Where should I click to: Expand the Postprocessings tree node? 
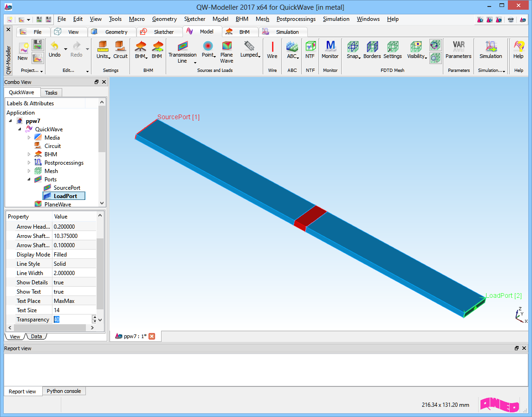(x=29, y=163)
